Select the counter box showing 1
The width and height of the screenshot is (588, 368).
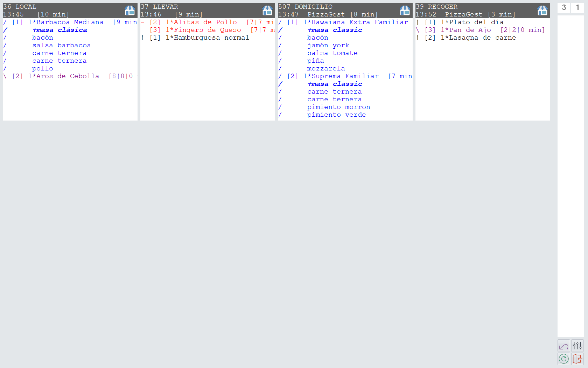click(577, 7)
